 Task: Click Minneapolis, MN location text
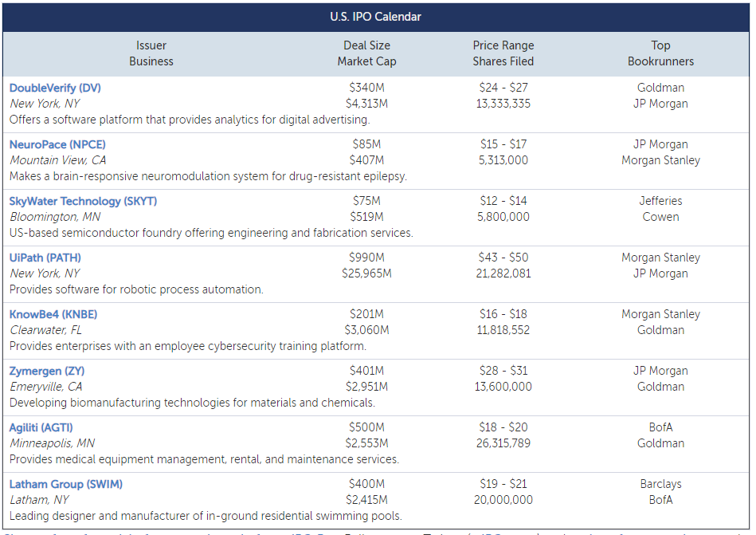(x=53, y=443)
